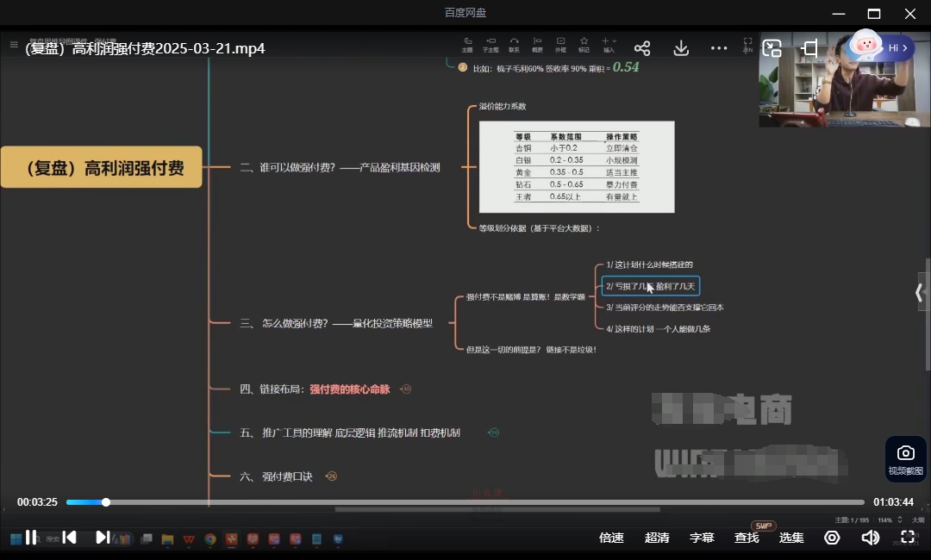Viewport: 931px width, 560px height.
Task: Switch to picture-in-picture mini window
Action: [772, 48]
